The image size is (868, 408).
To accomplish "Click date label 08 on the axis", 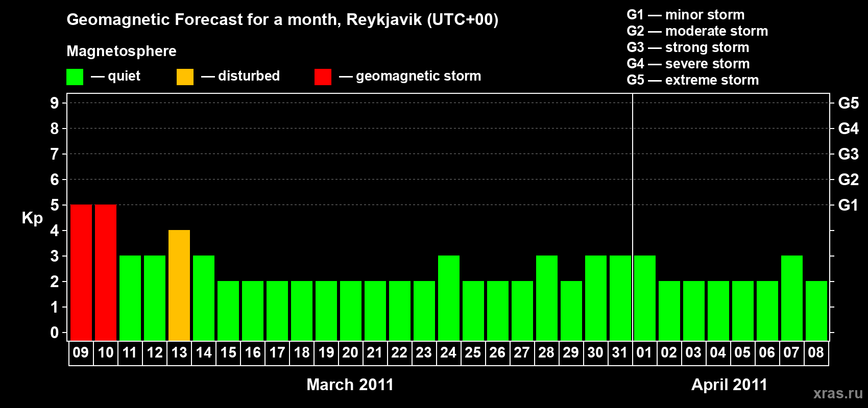I will (x=816, y=352).
